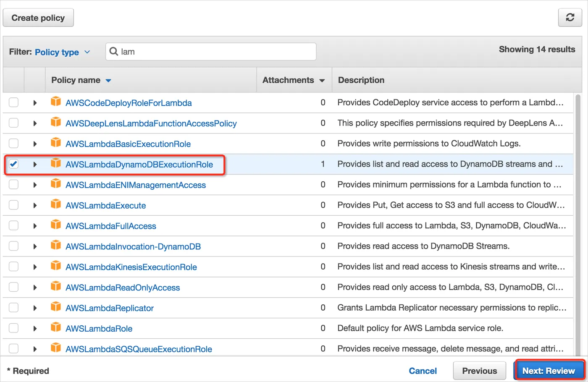This screenshot has width=588, height=382.
Task: Open the AWSLambdaKinesisExecutionRole policy link
Action: [131, 267]
